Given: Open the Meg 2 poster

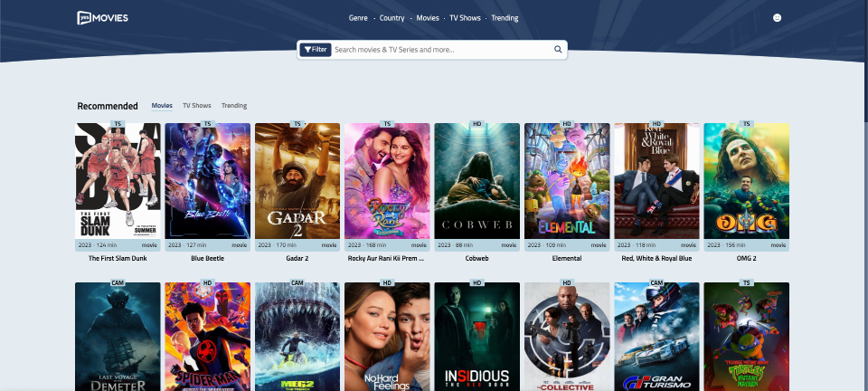Looking at the screenshot, I should tap(297, 337).
